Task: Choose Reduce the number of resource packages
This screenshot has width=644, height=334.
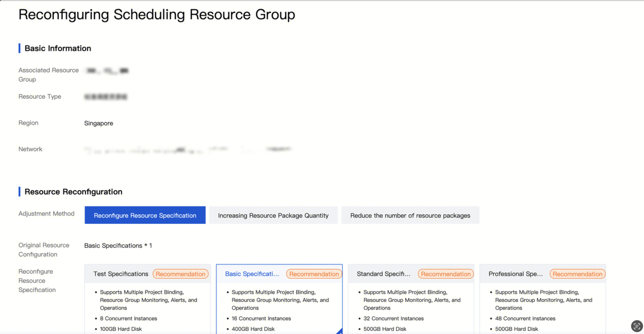Action: (x=410, y=215)
